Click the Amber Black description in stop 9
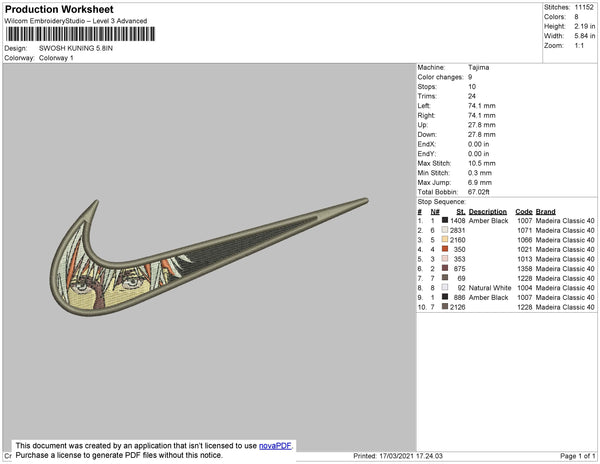The width and height of the screenshot is (600, 464). (489, 297)
